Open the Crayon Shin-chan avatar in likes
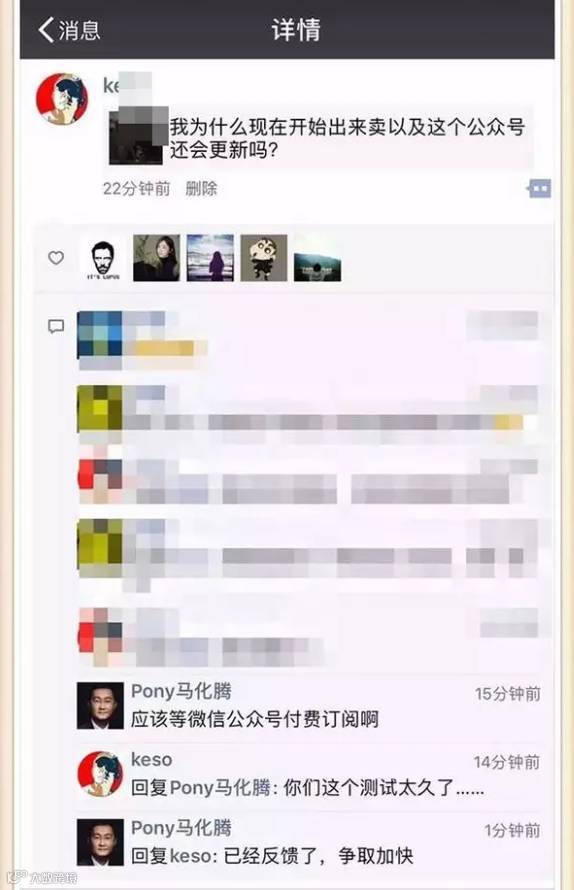Screen dimensions: 574x890 263,258
